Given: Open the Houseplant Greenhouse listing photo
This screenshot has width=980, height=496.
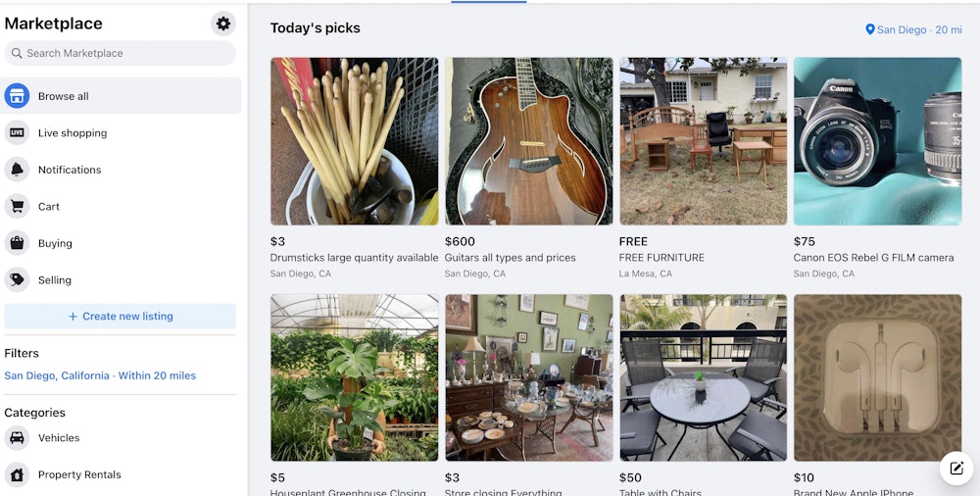Looking at the screenshot, I should [354, 377].
